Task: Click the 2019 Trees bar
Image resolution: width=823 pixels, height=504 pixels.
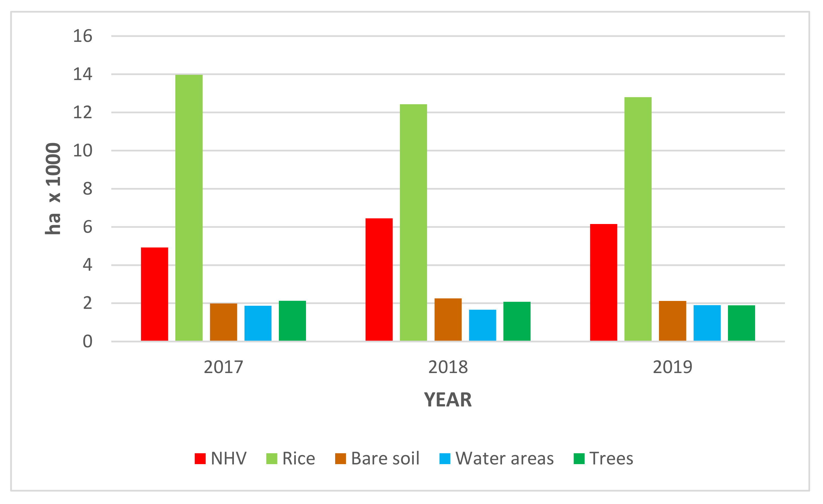Action: tap(741, 323)
